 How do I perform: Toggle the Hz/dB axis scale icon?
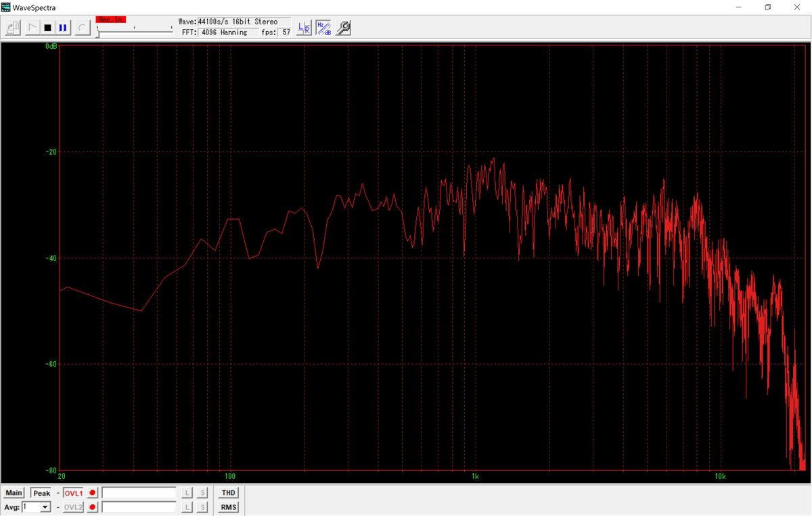(x=323, y=28)
